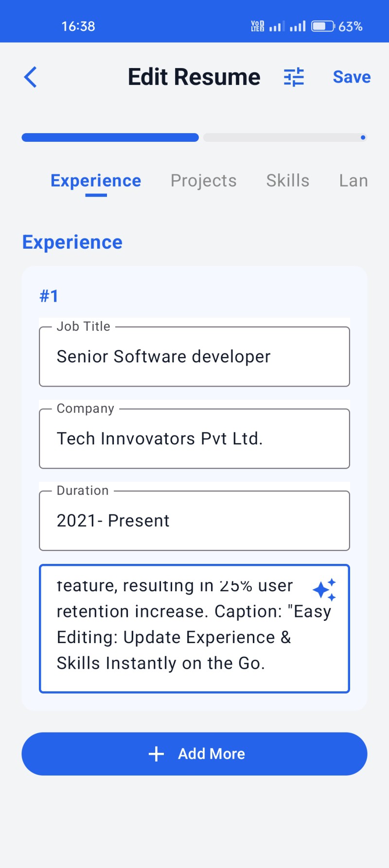
Task: Tap the Duration field 2021- Present
Action: point(194,521)
